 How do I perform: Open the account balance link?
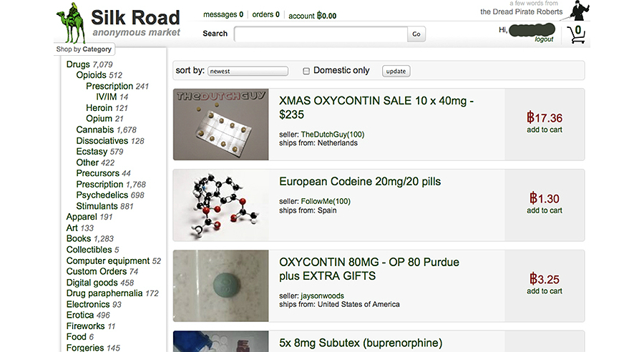pyautogui.click(x=312, y=15)
